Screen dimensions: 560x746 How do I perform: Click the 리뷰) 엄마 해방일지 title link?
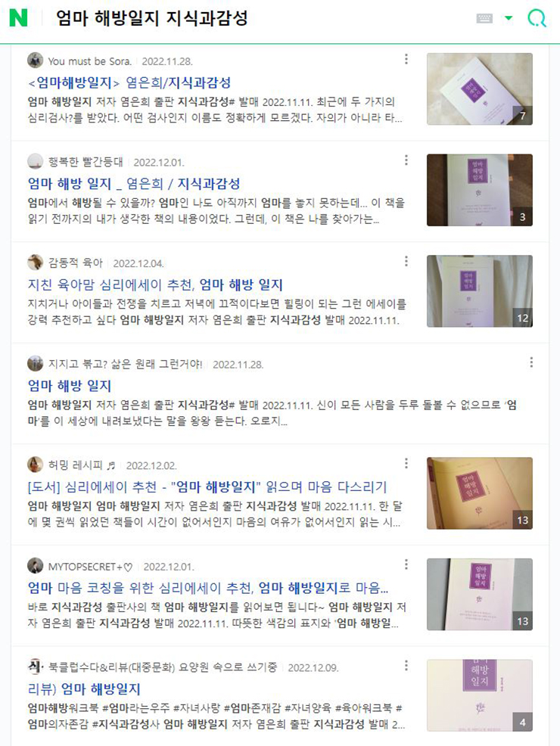[84, 689]
